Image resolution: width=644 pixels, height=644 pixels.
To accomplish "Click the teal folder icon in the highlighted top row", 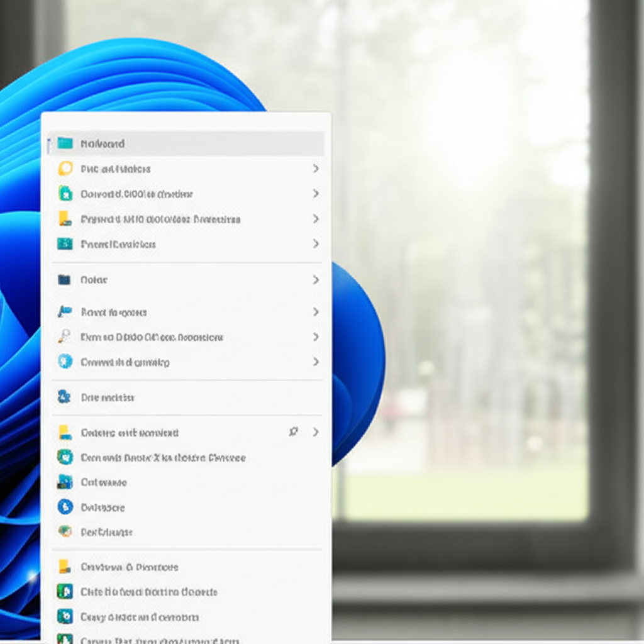I will pos(65,143).
